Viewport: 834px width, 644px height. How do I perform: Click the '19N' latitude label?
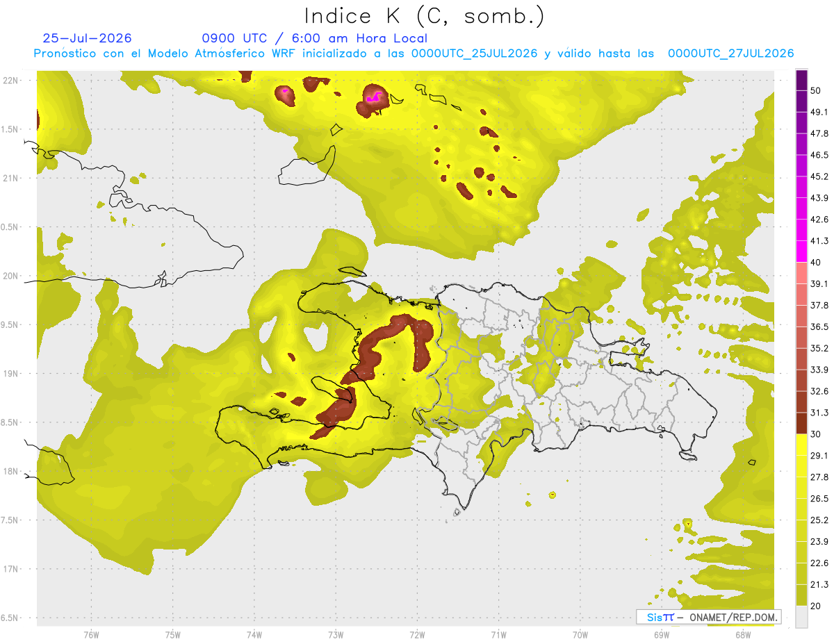coord(10,374)
